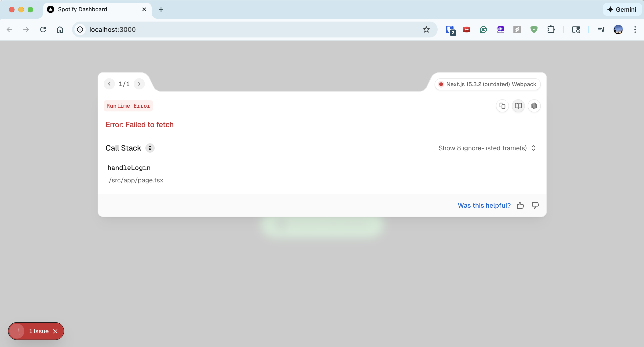Open Node.js runtime logs icon
The image size is (644, 347).
pos(534,106)
